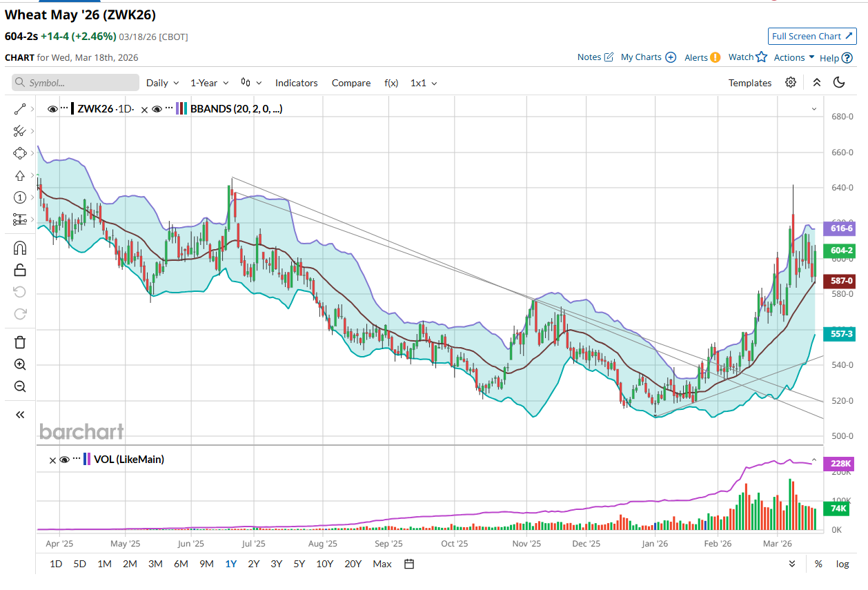The image size is (868, 590).
Task: Click the Symbol search input field
Action: tap(76, 83)
